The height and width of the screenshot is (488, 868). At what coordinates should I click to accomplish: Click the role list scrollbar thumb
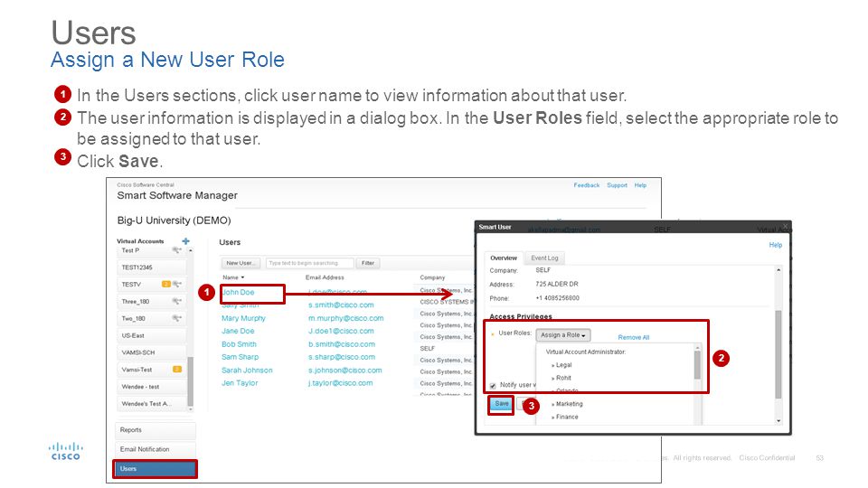[697, 365]
